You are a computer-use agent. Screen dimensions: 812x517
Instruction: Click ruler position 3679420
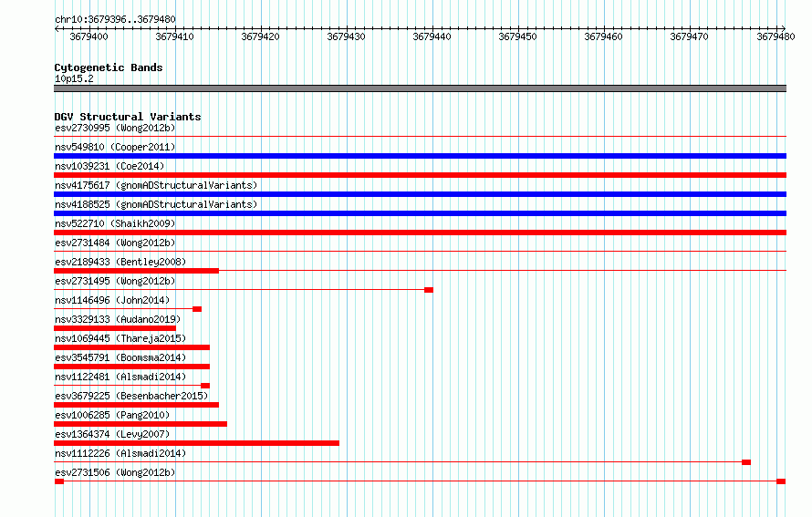point(261,36)
